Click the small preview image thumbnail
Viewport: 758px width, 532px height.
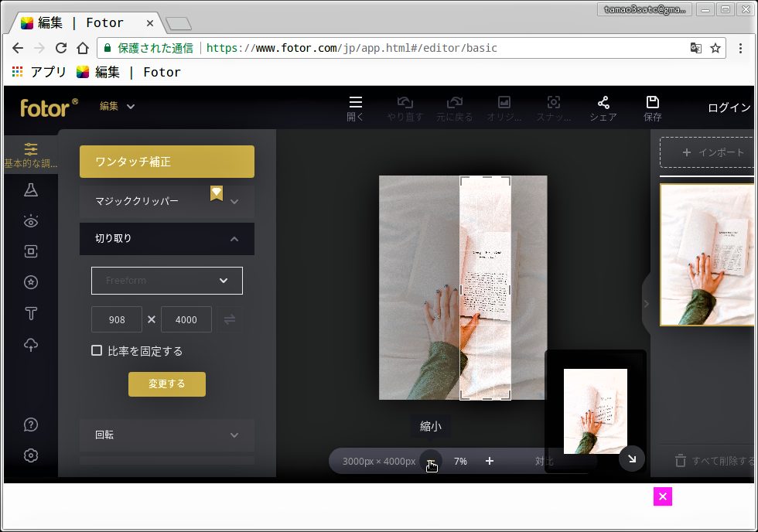(x=596, y=411)
